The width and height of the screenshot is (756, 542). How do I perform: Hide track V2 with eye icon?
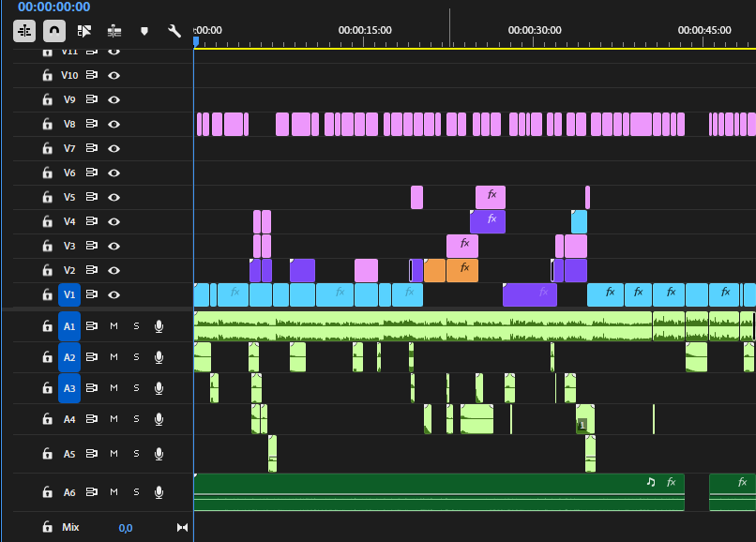(x=113, y=270)
